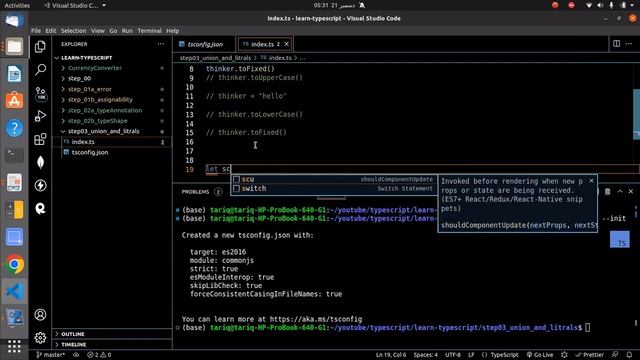640x360 pixels.
Task: Click the Activities button in top bar
Action: point(17,5)
